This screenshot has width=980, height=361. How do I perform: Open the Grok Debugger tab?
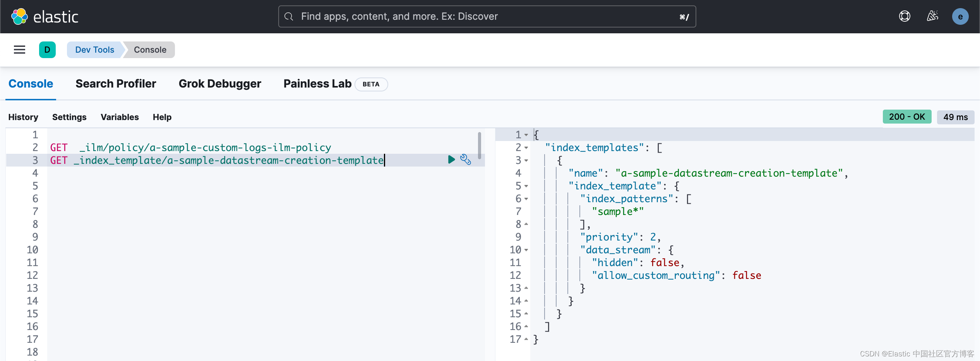point(220,84)
